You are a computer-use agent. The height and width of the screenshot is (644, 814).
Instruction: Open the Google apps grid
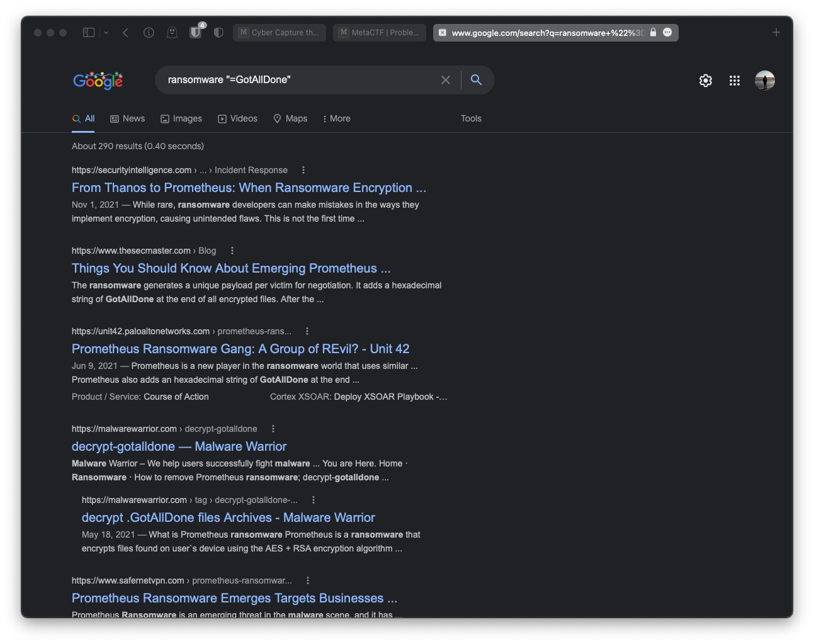[735, 81]
